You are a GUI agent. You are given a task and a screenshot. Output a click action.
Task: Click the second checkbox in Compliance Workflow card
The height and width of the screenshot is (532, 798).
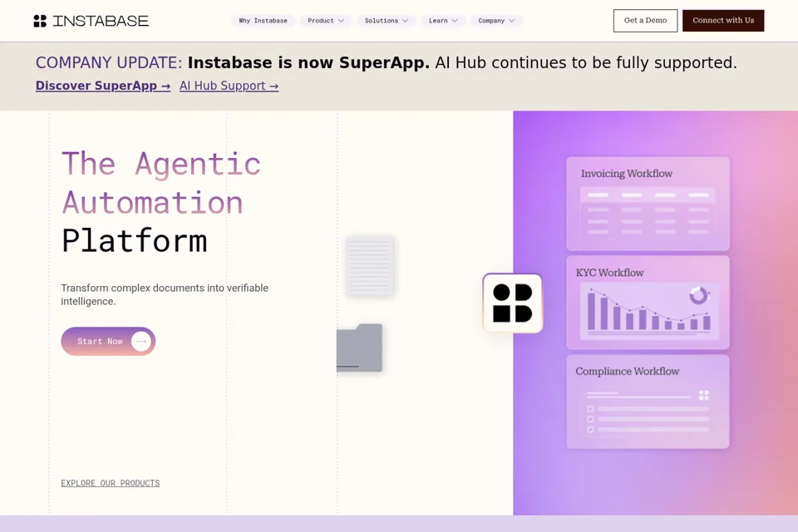click(590, 419)
